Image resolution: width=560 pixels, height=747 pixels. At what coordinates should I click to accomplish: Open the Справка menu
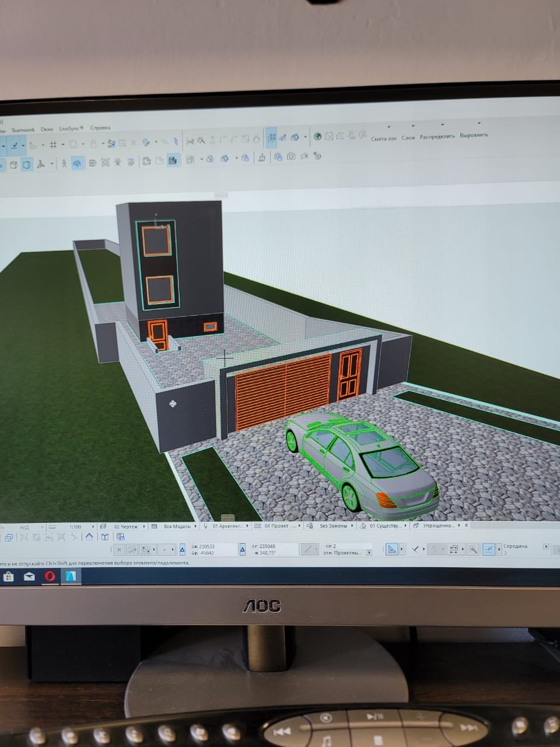100,128
